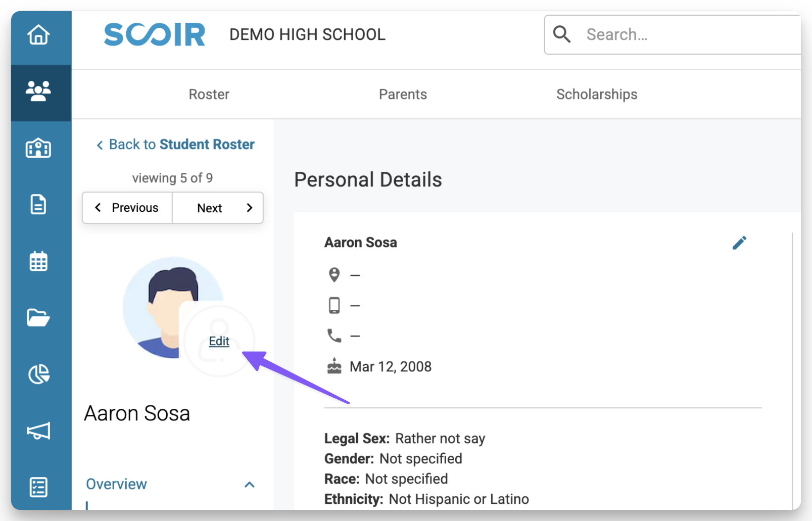
Task: Click pencil icon to edit Personal Details
Action: tap(739, 243)
